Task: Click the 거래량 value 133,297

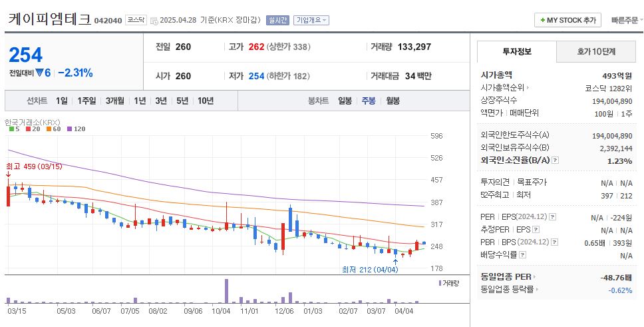Action: (x=414, y=47)
